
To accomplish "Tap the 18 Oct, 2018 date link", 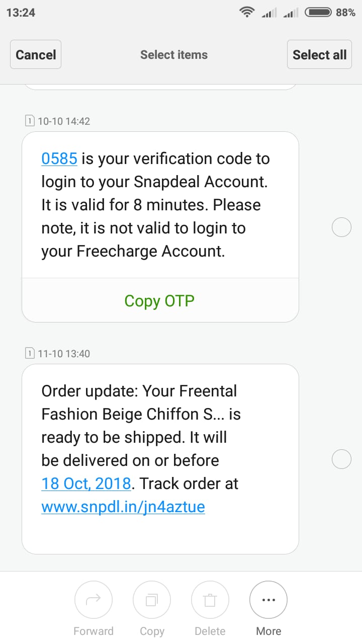I will pos(86,484).
